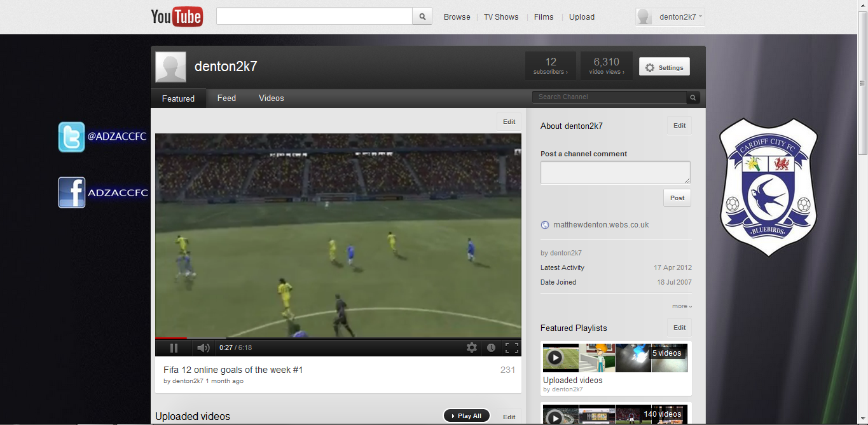This screenshot has width=868, height=425.
Task: Click the channel search magnifier icon
Action: (x=693, y=98)
